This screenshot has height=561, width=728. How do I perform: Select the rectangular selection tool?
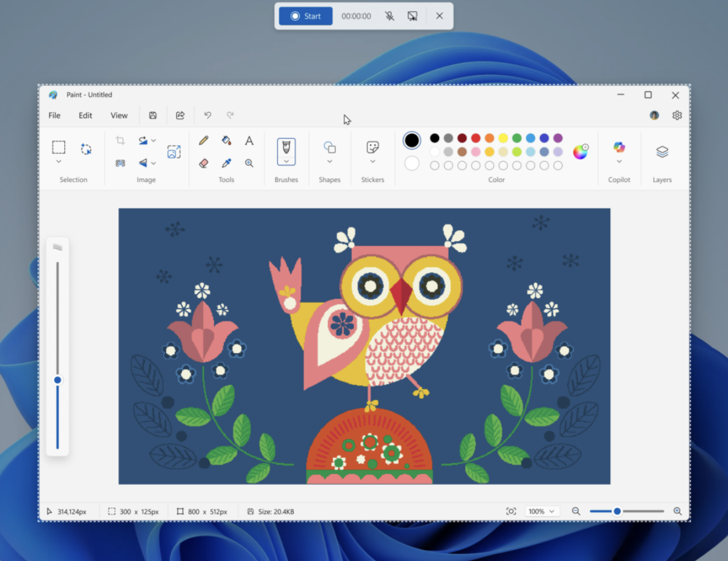59,147
